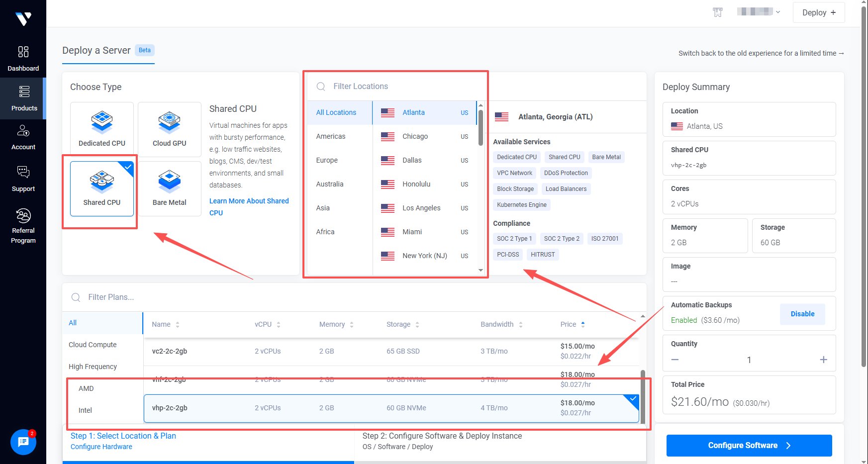Select the Cloud GPU server type

coord(170,129)
